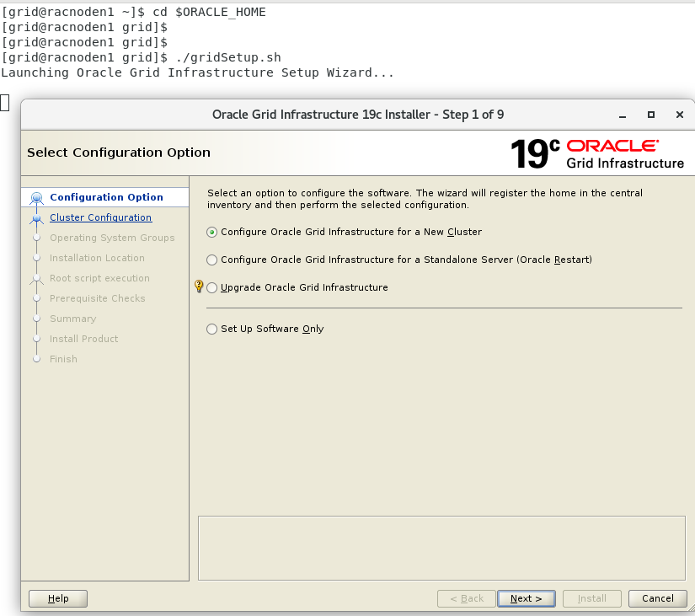Click the Finish step label
The image size is (695, 616).
pyautogui.click(x=63, y=359)
